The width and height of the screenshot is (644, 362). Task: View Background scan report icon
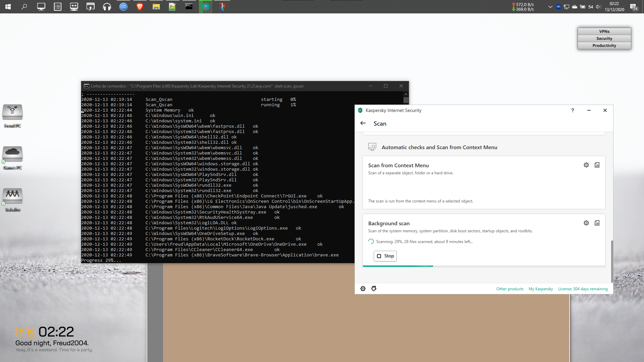[597, 223]
